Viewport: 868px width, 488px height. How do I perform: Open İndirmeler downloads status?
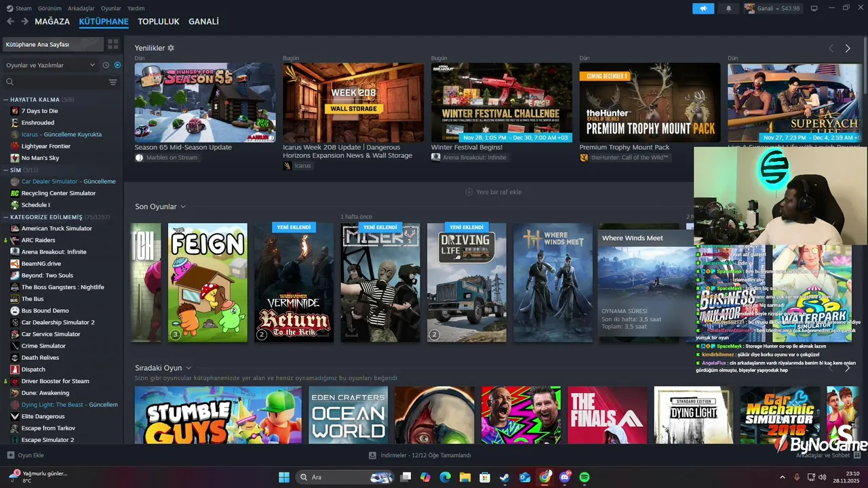click(x=420, y=455)
